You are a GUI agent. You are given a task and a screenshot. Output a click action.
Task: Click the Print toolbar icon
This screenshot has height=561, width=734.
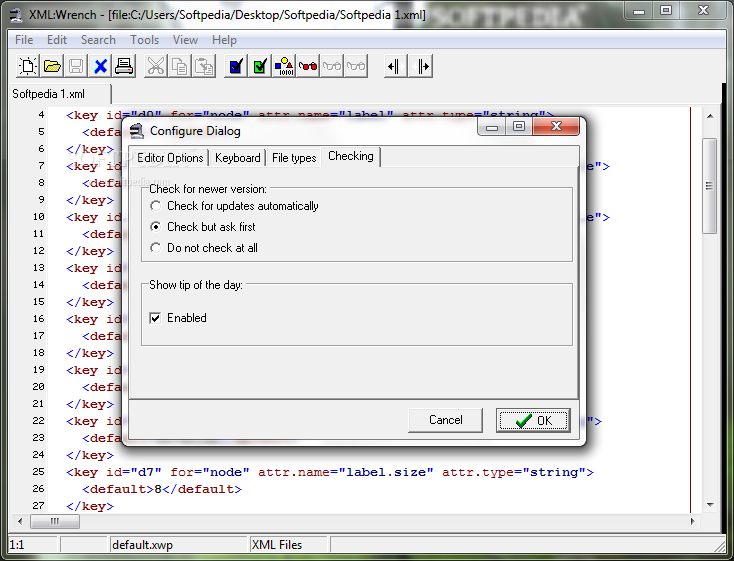click(x=124, y=66)
